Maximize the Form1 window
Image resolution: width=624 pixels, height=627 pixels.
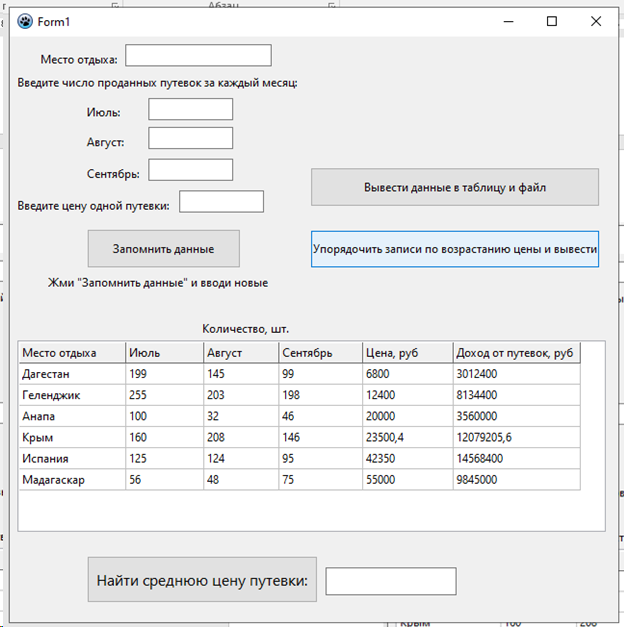coord(551,21)
